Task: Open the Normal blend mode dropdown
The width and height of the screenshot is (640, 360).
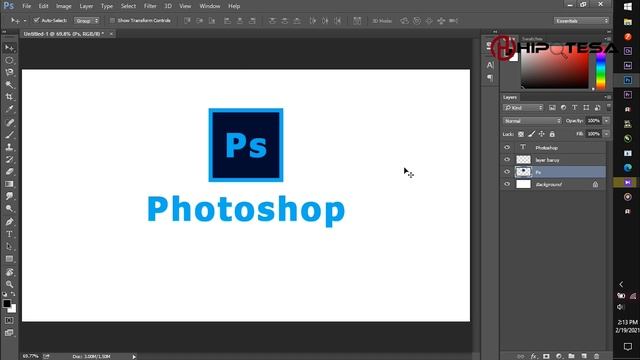Action: coord(532,121)
